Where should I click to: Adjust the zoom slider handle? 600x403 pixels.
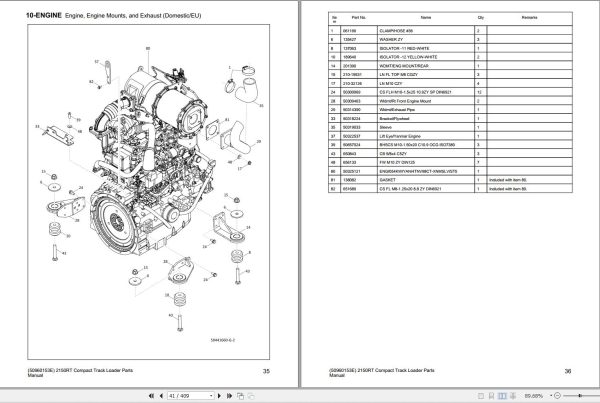coord(580,395)
